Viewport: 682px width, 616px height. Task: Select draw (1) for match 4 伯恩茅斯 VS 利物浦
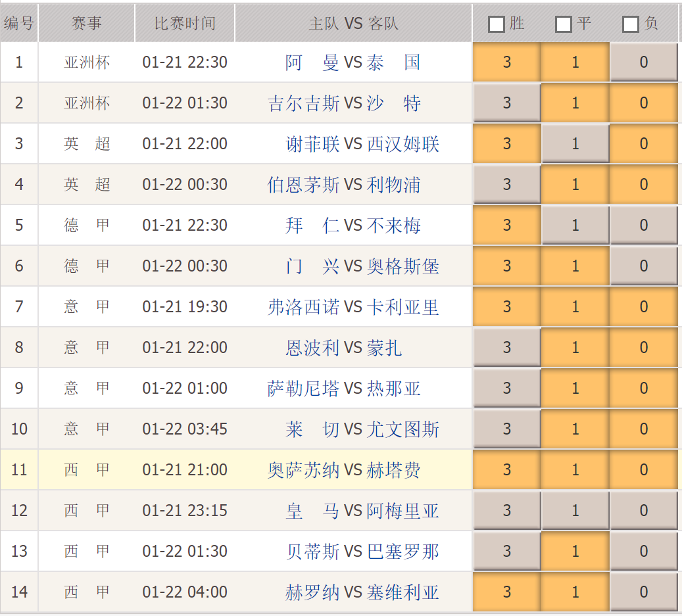[575, 184]
